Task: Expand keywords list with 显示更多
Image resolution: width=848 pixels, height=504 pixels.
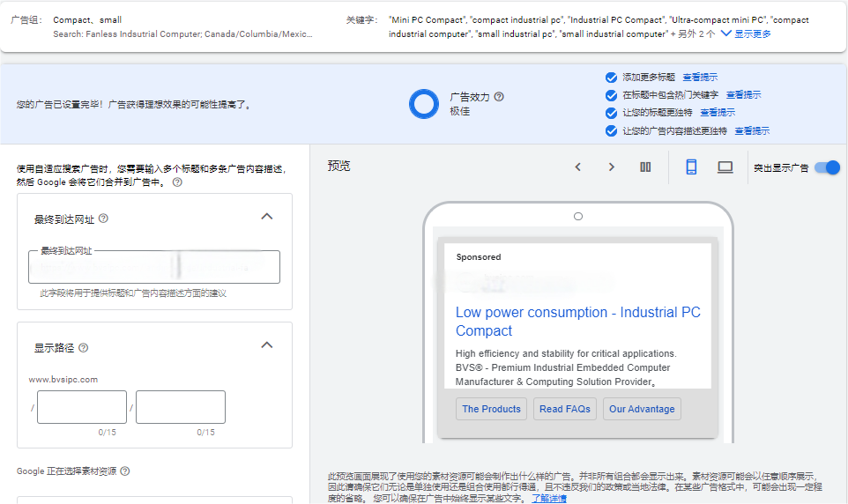Action: 746,33
